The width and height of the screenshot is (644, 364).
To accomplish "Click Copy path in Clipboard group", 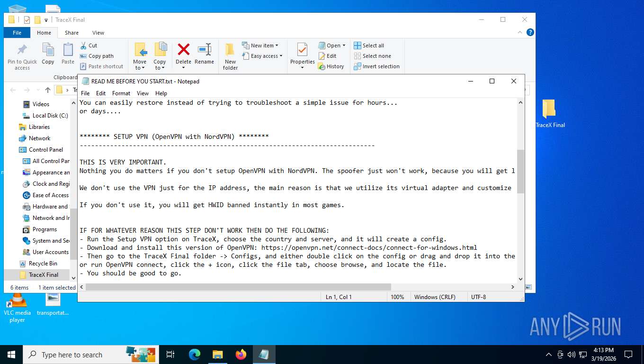I will click(97, 56).
